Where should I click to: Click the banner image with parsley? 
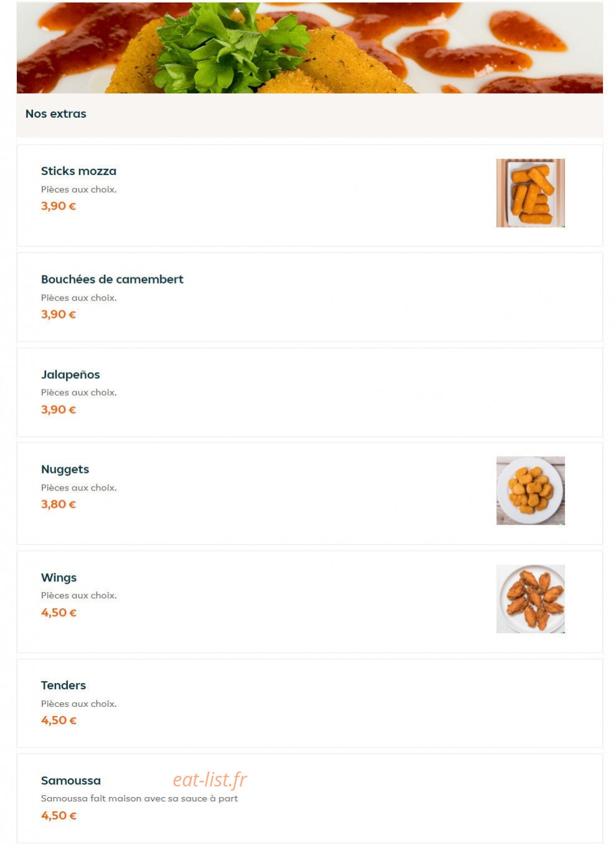tap(310, 48)
